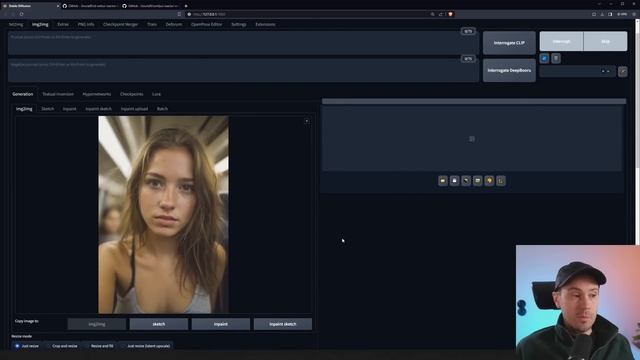Viewport: 640px width, 360px height.
Task: Click the uploaded portrait image in canvas
Action: (x=163, y=215)
